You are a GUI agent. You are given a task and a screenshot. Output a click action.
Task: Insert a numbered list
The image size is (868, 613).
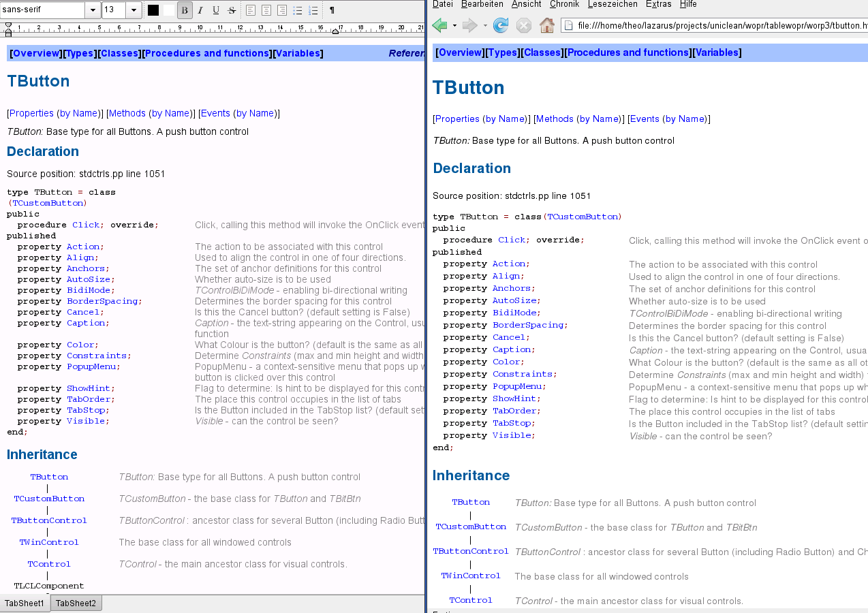click(313, 10)
